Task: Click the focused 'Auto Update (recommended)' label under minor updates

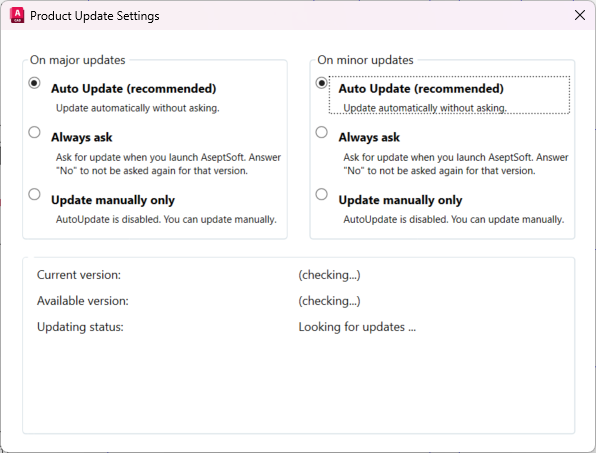Action: 421,89
